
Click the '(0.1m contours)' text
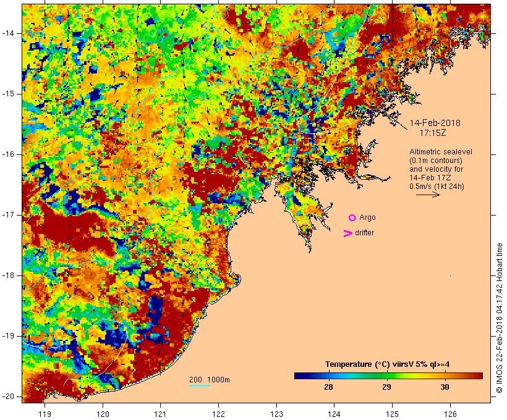[x=436, y=161]
